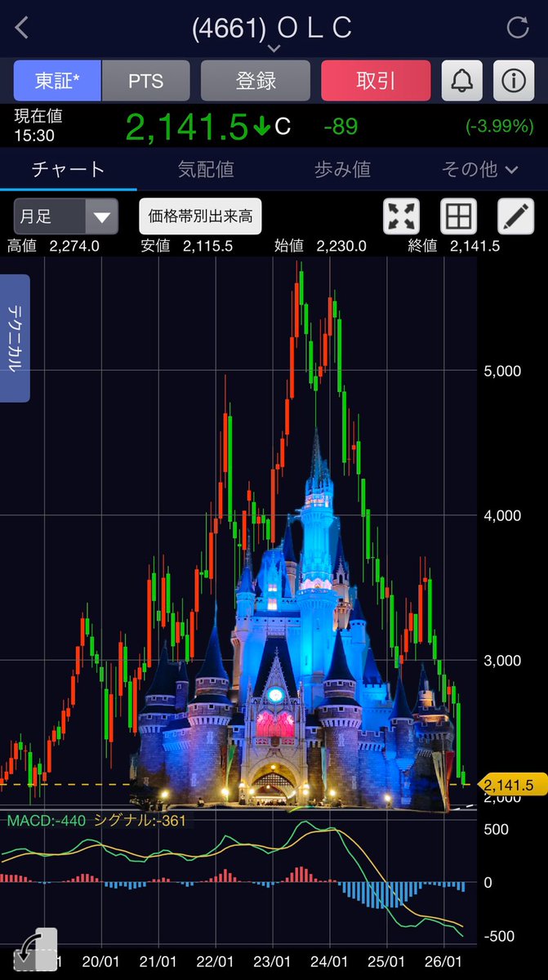This screenshot has height=980, width=548.
Task: Click the -89 price change value
Action: pyautogui.click(x=341, y=127)
